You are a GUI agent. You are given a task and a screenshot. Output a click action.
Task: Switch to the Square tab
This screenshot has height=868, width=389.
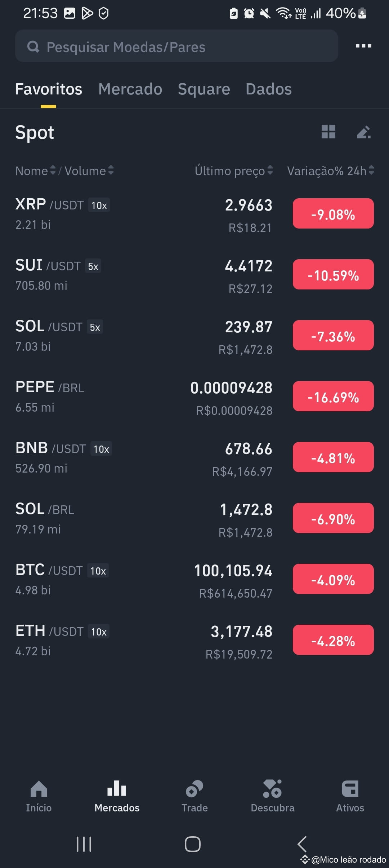click(204, 89)
